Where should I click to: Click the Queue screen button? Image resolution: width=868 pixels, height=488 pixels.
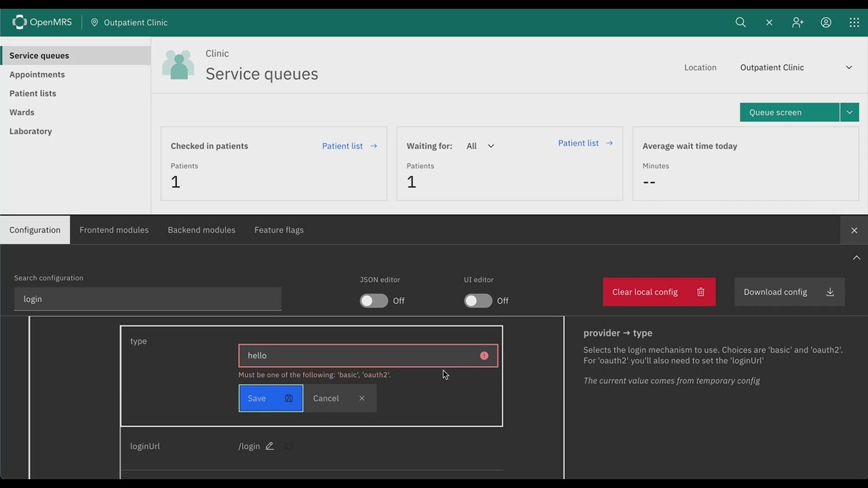click(789, 113)
